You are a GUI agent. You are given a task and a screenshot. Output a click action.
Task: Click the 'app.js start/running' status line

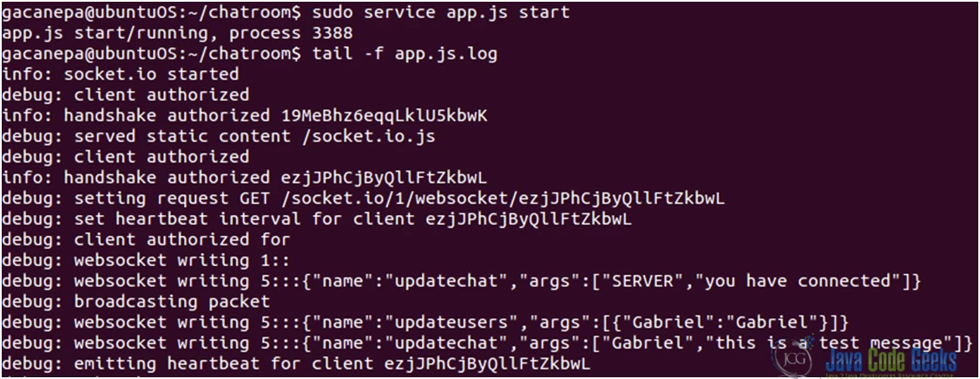pos(177,33)
